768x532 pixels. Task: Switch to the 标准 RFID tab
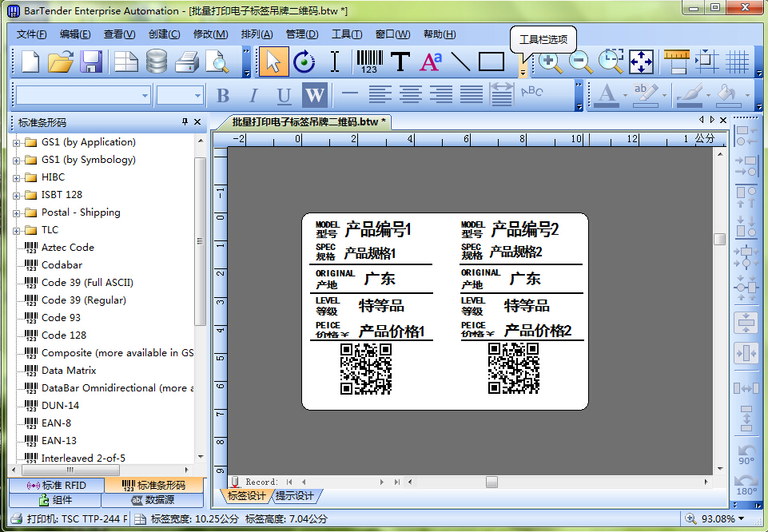(56, 486)
